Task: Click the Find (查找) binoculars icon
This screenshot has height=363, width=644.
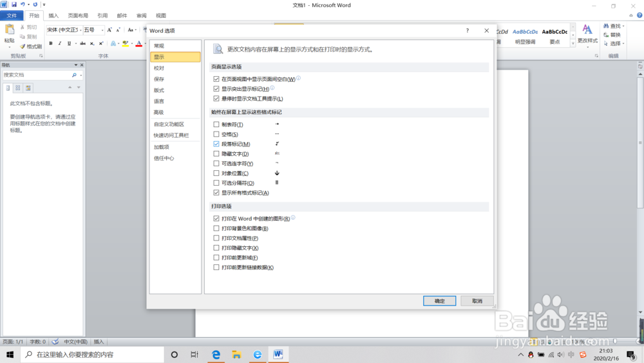Action: (x=606, y=26)
